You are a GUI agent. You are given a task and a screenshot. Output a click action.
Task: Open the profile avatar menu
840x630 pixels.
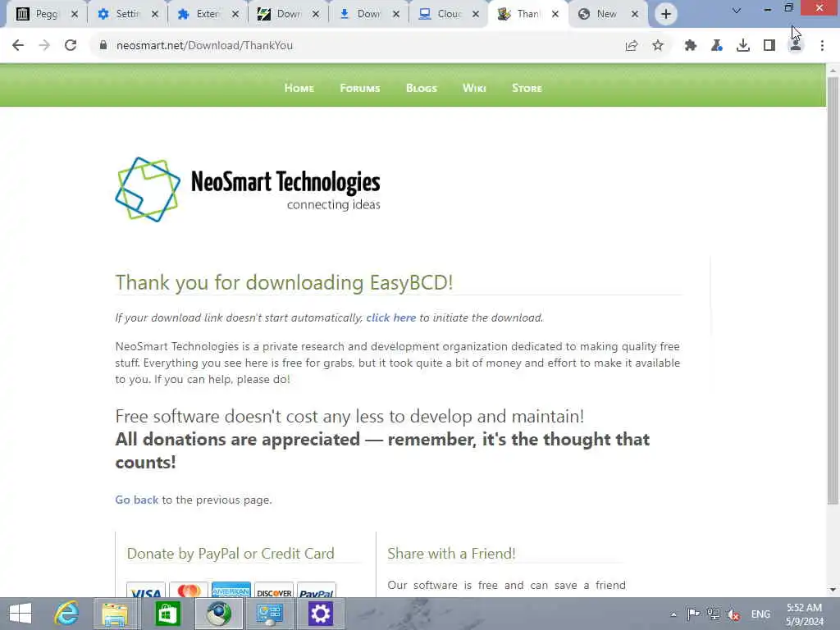click(796, 46)
